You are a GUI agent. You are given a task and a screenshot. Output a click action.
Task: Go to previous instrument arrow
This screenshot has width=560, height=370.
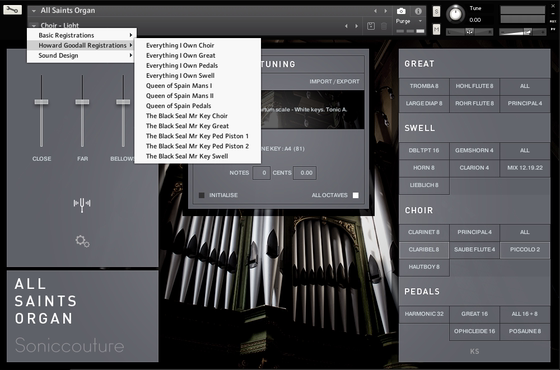[x=375, y=11]
